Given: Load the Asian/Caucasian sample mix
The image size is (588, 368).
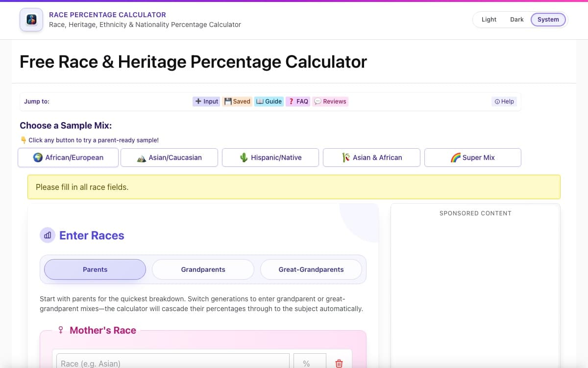Looking at the screenshot, I should tap(170, 158).
